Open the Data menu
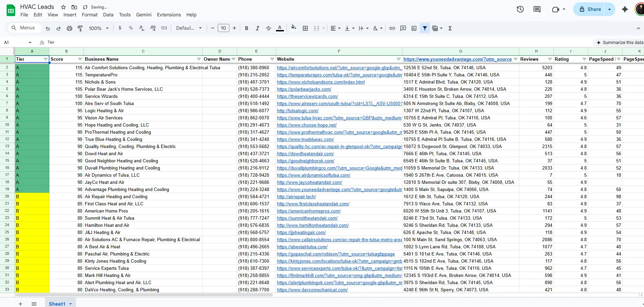The height and width of the screenshot is (307, 644). tap(108, 15)
